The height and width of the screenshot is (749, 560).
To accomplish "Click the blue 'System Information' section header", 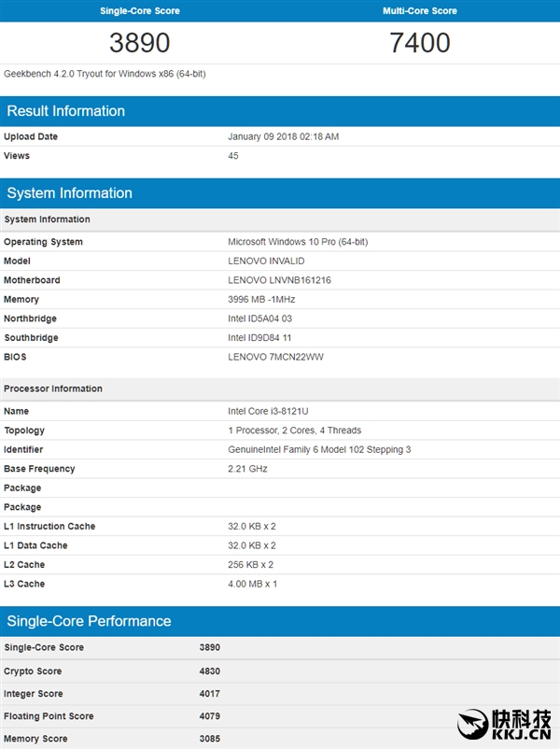I will pos(280,193).
